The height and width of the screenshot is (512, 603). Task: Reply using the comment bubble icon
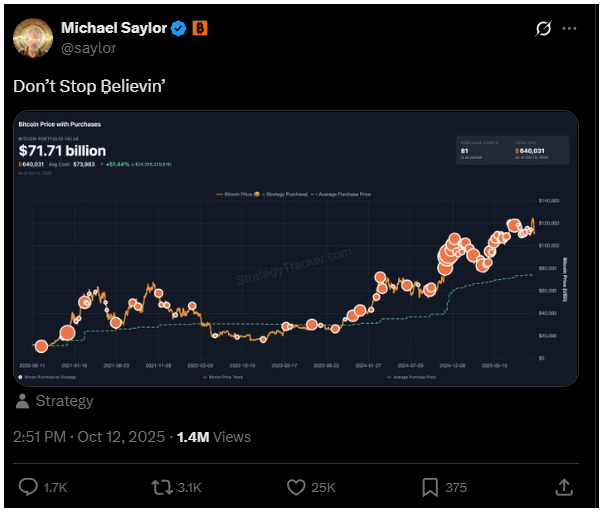click(29, 487)
